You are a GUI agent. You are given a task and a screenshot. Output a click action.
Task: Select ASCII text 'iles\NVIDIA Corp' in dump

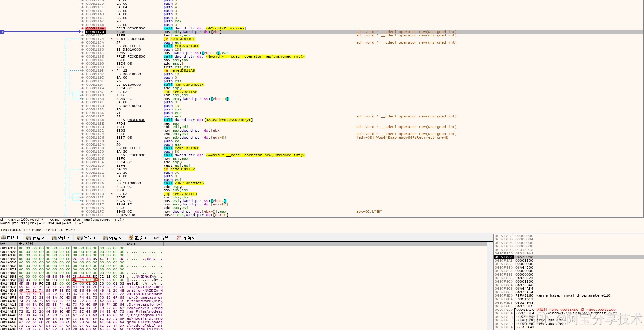[145, 287]
